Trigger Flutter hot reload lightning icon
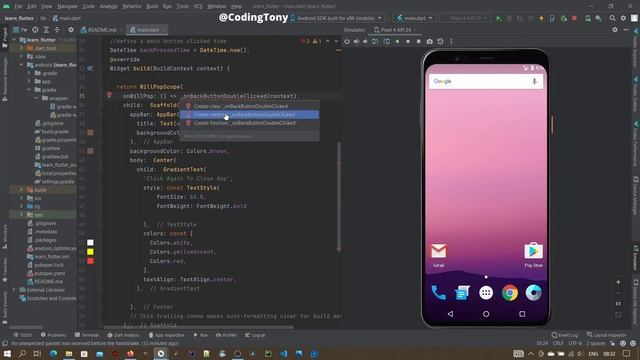This screenshot has height=360, width=640. (x=541, y=18)
